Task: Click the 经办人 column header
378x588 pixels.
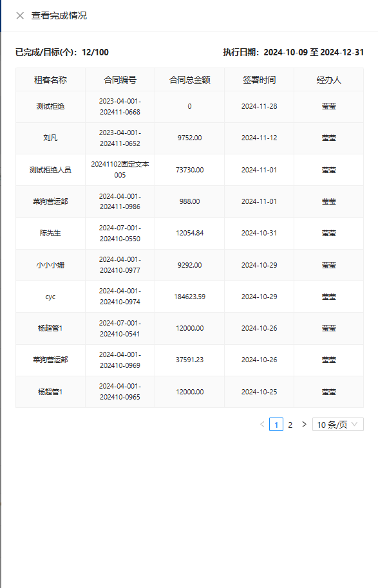Action: pyautogui.click(x=329, y=80)
